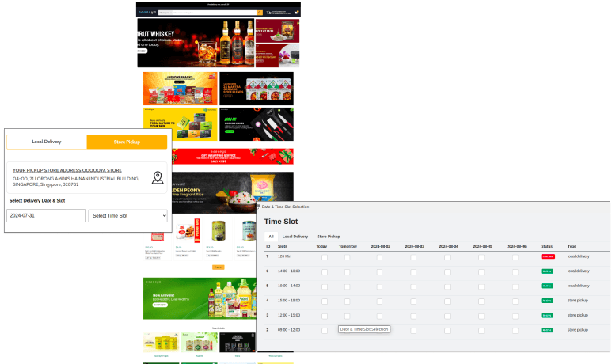This screenshot has width=616, height=364.
Task: Open the Local Delivery tab in Time Slot
Action: pyautogui.click(x=295, y=237)
